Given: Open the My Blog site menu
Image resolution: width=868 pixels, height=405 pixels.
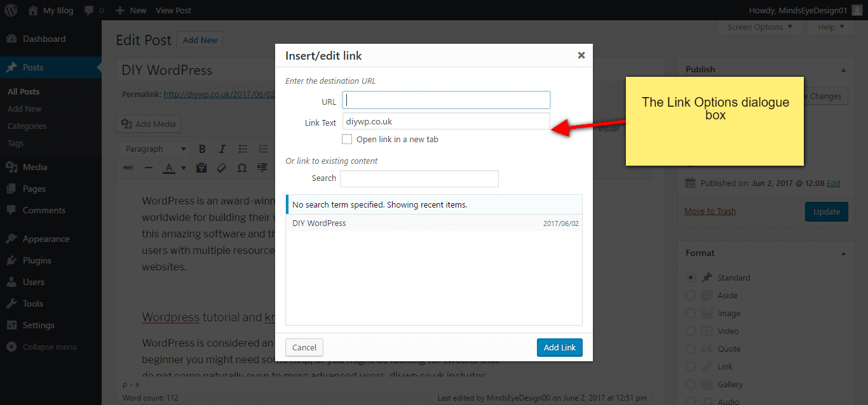Looking at the screenshot, I should pyautogui.click(x=51, y=10).
